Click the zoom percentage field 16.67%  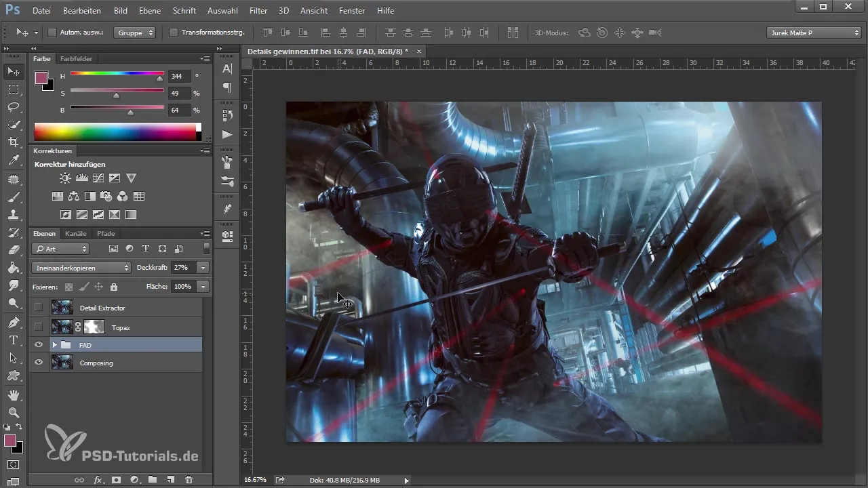256,480
